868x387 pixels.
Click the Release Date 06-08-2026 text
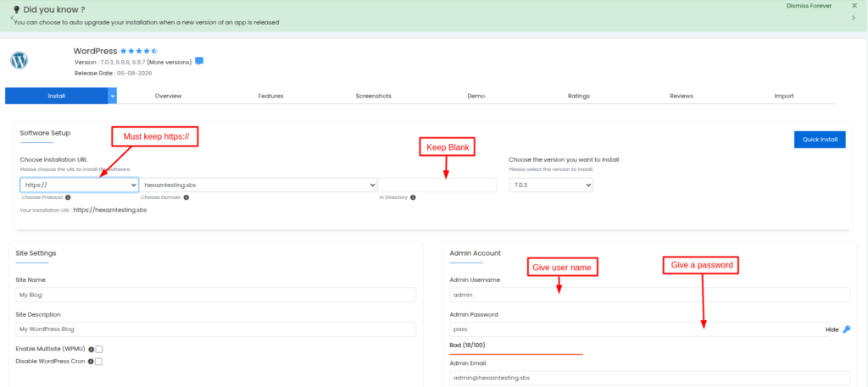(113, 73)
